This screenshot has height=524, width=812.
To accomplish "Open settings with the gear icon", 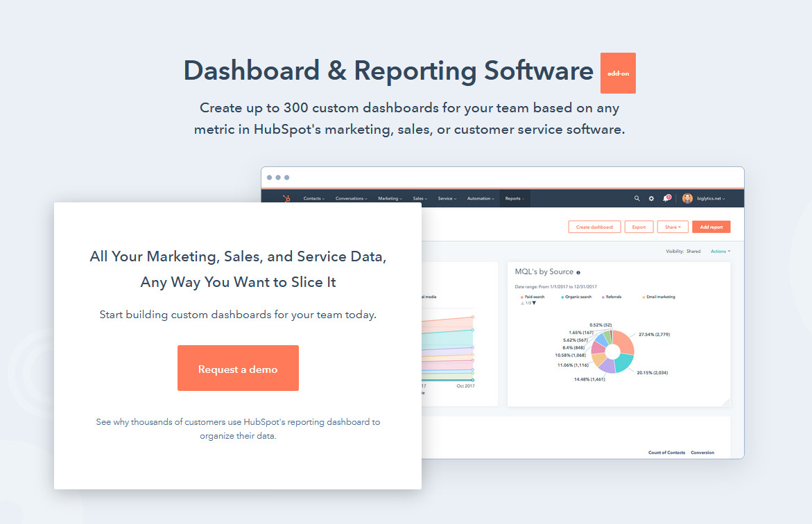I will tap(651, 198).
